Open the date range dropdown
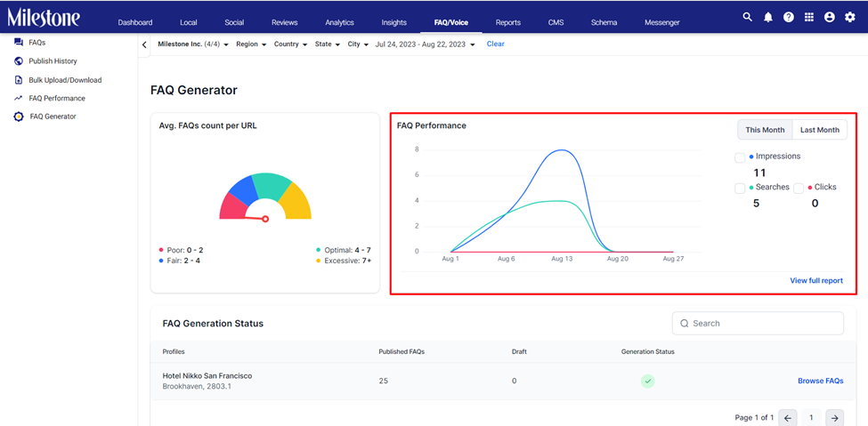The height and width of the screenshot is (426, 868). [x=425, y=44]
